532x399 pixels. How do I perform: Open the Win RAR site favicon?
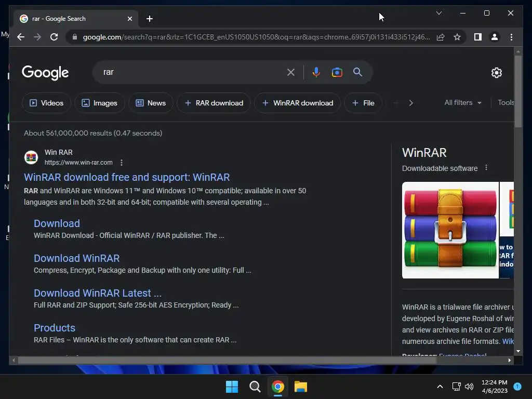pos(31,157)
